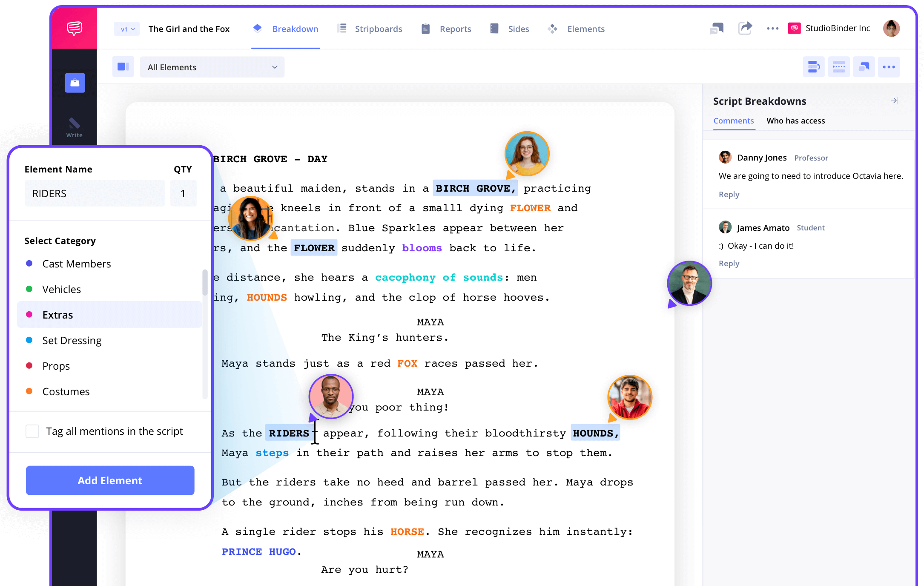The width and height of the screenshot is (924, 586).
Task: Choose Cast Members as element category
Action: click(x=77, y=264)
